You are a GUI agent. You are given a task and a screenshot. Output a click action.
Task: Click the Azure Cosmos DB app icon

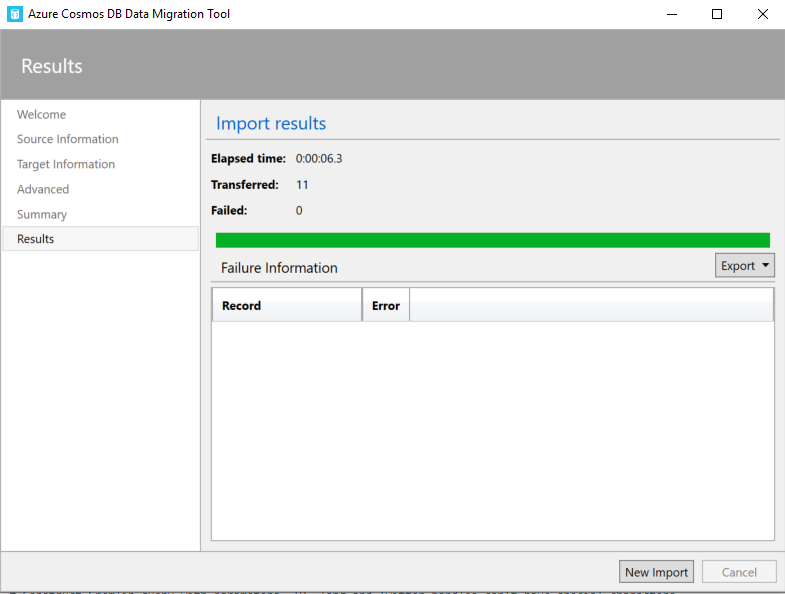click(15, 14)
